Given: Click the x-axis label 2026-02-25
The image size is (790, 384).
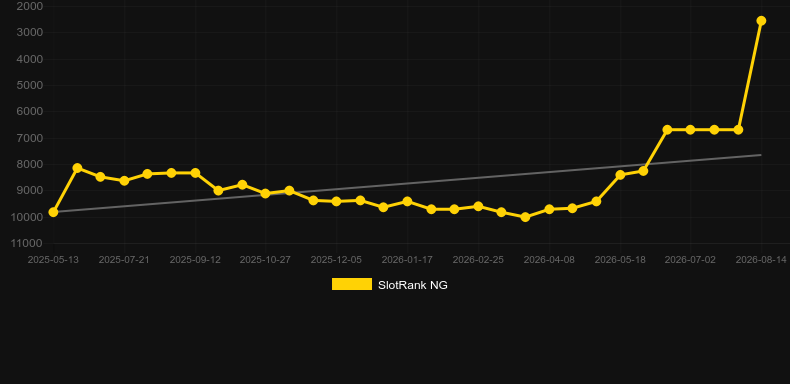Looking at the screenshot, I should 478,260.
